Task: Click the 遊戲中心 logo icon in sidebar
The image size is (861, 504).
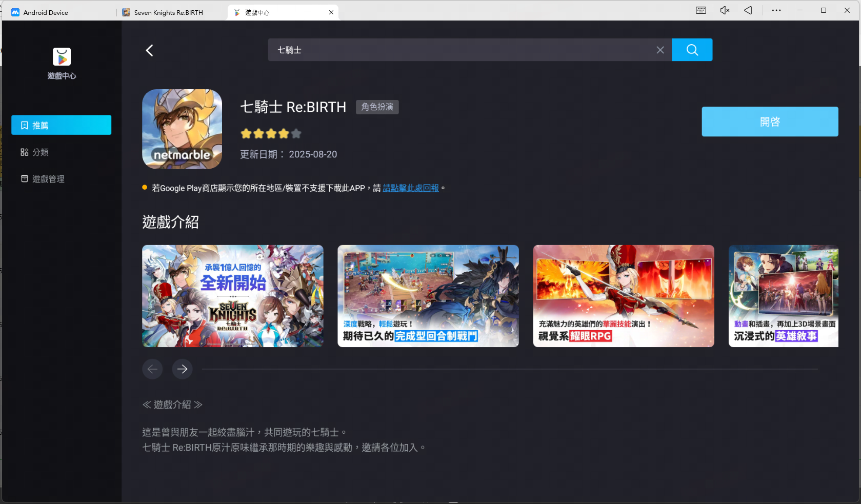Action: tap(62, 57)
